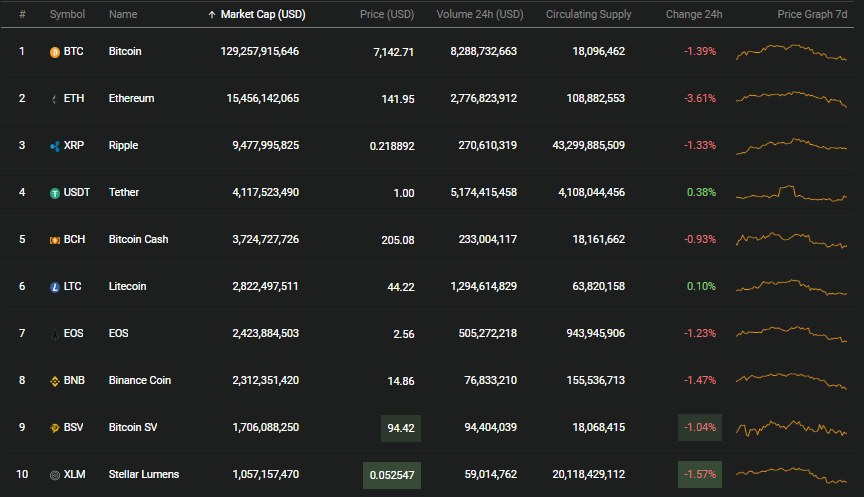This screenshot has height=497, width=864.
Task: Click the Stellar Lumens XLM icon
Action: [x=55, y=475]
